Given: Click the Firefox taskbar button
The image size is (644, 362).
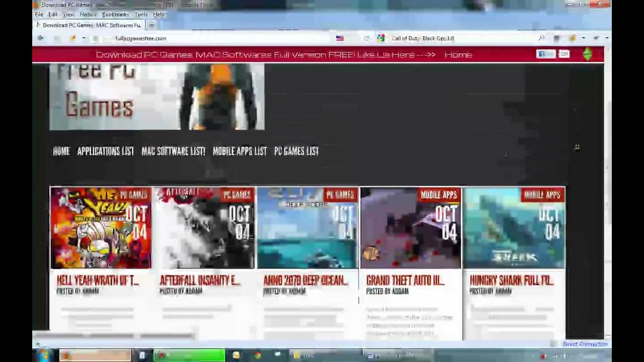Looking at the screenshot, I should pos(95,356).
